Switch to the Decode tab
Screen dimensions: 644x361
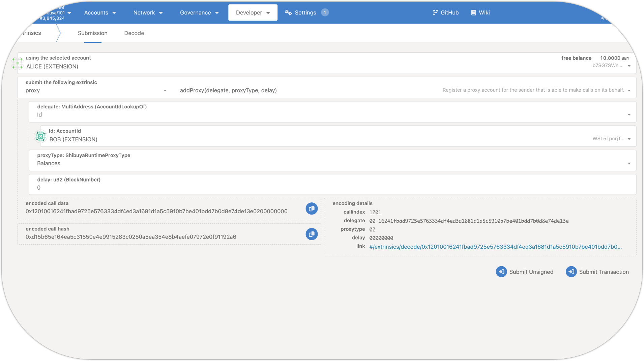coord(134,33)
